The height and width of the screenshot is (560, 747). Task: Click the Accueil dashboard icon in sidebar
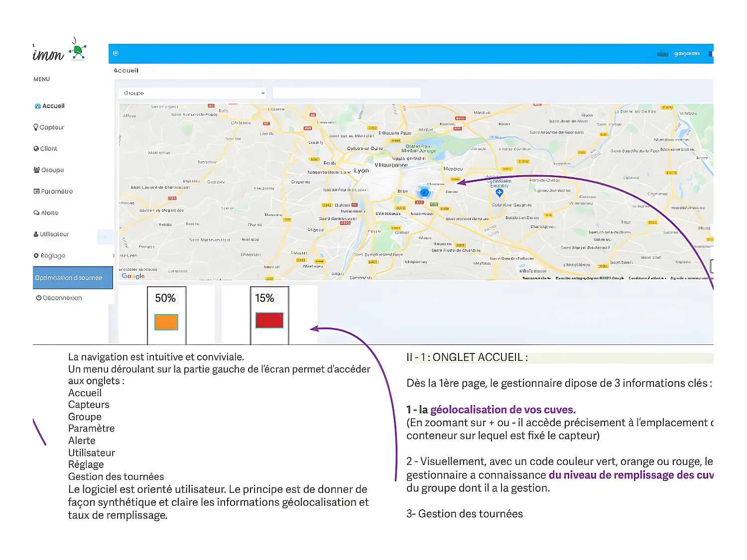[37, 106]
